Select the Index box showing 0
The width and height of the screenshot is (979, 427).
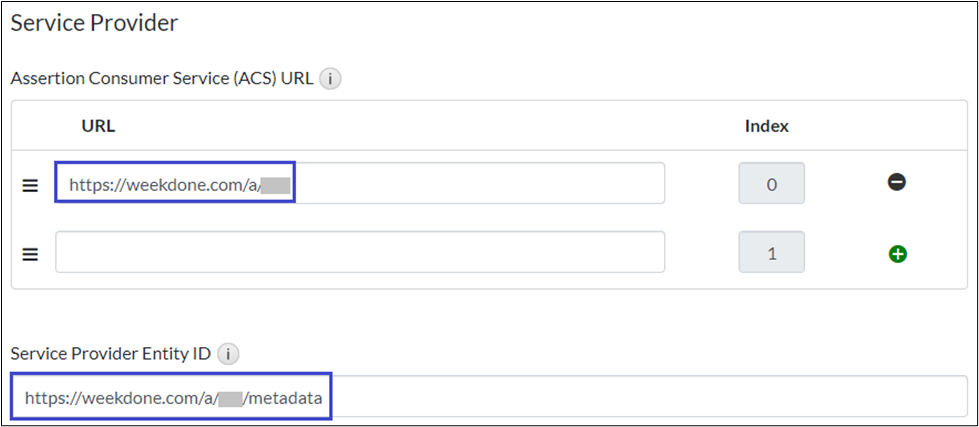coord(771,184)
